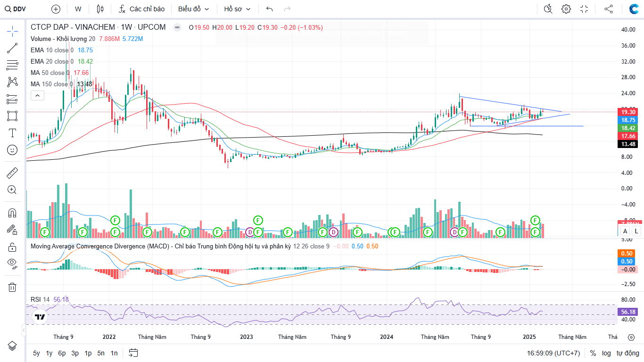The image size is (644, 362).
Task: Select the 6p time range
Action: [62, 353]
